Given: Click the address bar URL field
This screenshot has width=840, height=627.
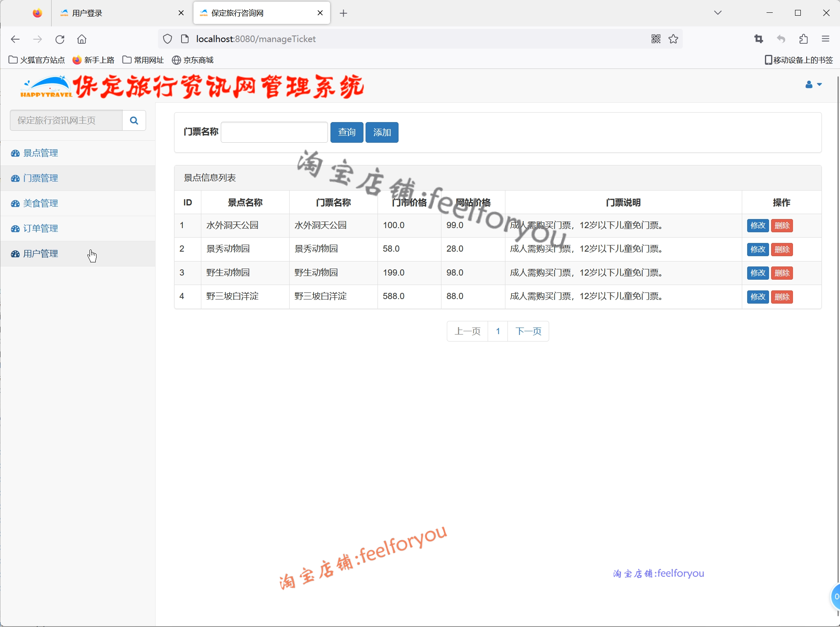Looking at the screenshot, I should point(421,39).
